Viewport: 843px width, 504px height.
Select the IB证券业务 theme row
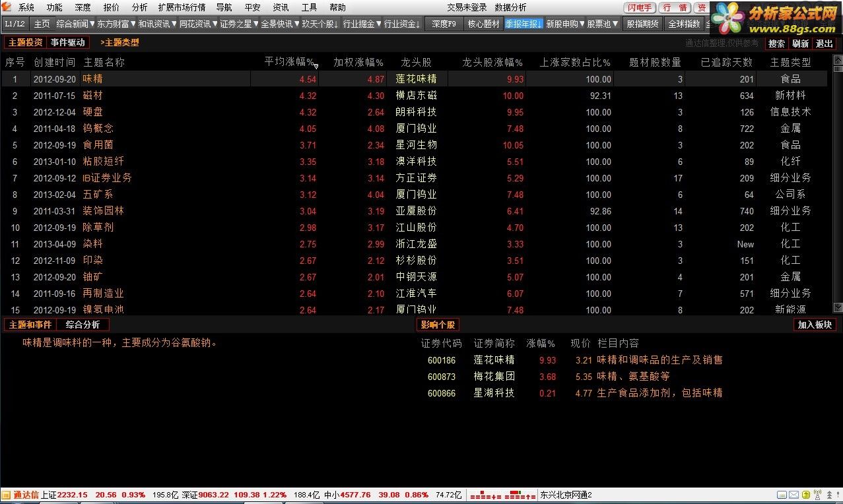414,178
